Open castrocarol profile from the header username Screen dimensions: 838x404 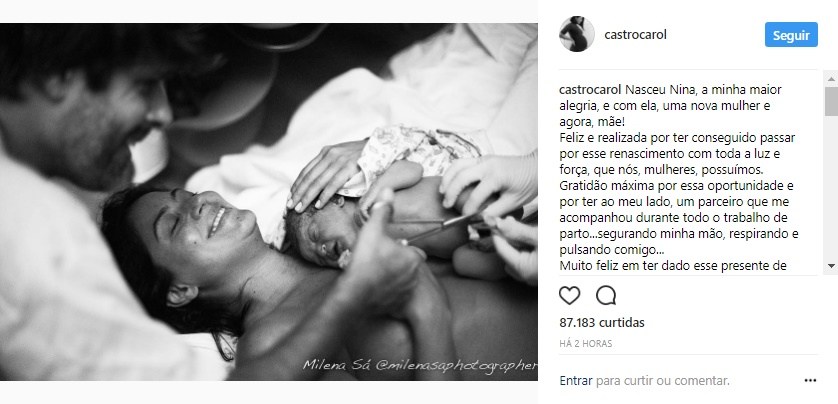tap(635, 35)
